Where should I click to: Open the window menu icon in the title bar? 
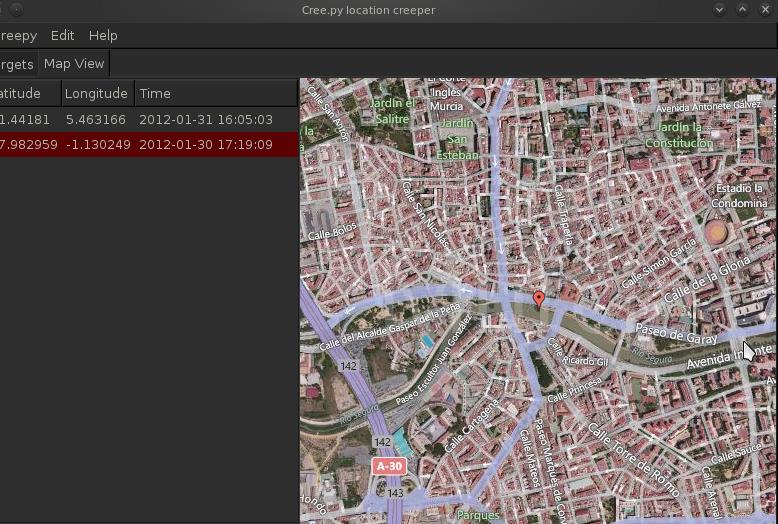[x=10, y=10]
